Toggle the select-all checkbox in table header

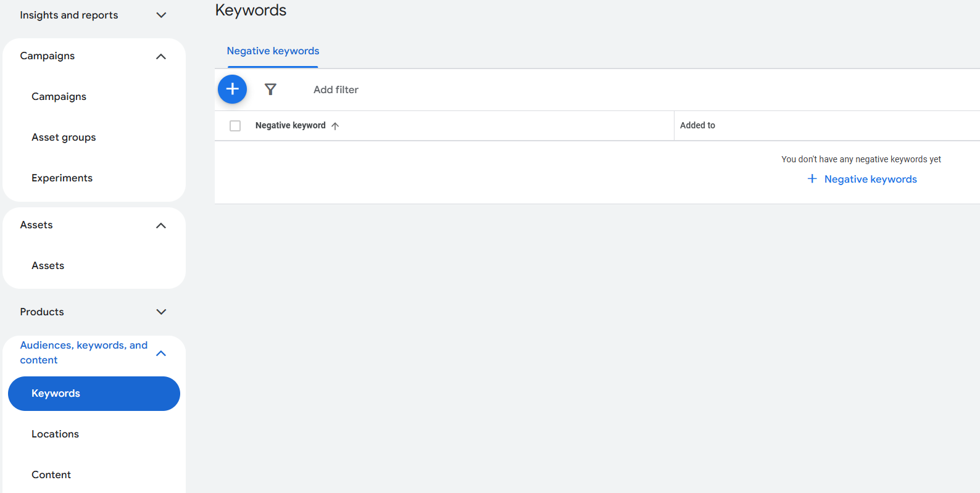pos(235,126)
